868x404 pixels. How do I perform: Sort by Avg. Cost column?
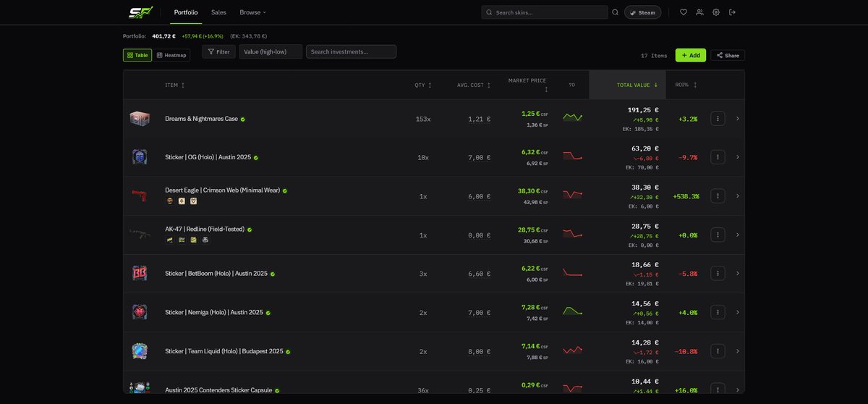(474, 85)
